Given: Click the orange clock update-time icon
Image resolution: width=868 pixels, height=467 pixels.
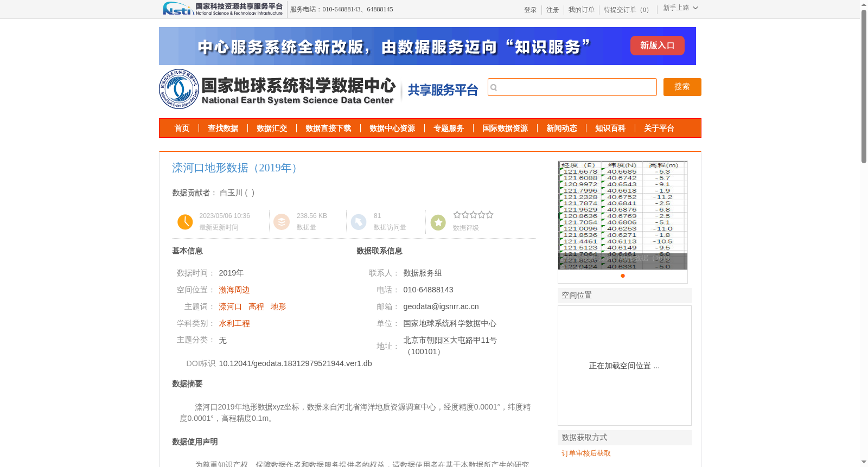Looking at the screenshot, I should tap(185, 222).
